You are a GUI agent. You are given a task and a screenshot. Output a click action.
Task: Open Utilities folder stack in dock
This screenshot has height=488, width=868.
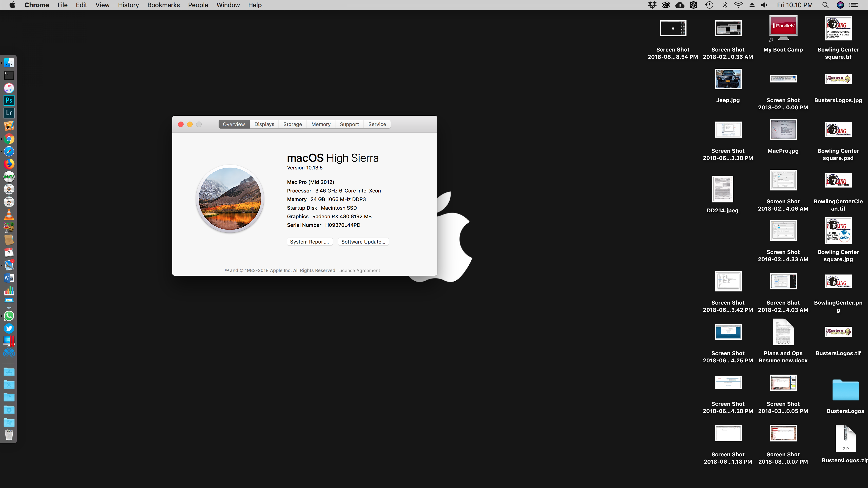[9, 385]
